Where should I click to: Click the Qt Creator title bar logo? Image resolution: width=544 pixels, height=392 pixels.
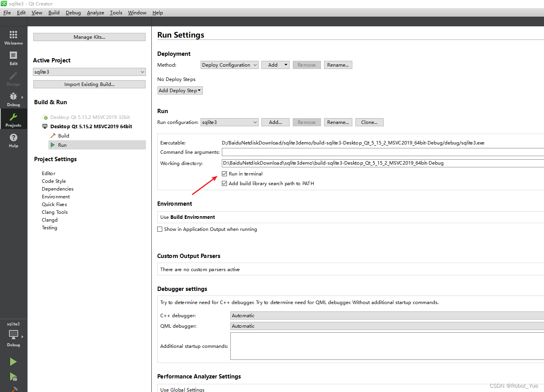click(x=4, y=3)
